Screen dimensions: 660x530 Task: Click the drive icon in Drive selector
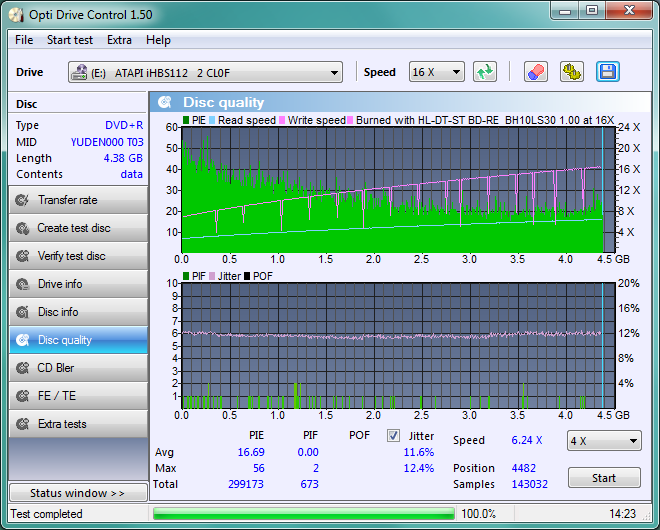(79, 73)
